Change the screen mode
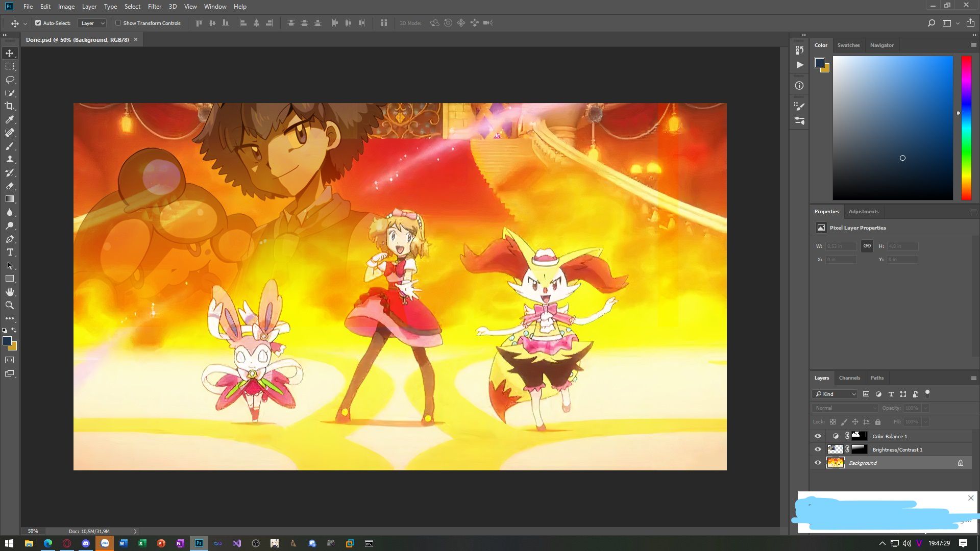 pyautogui.click(x=10, y=374)
